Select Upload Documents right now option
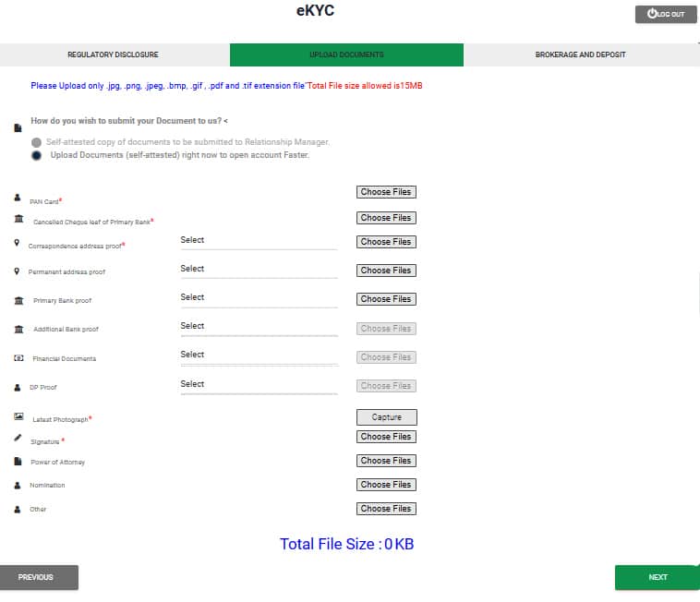This screenshot has width=700, height=602. click(37, 155)
